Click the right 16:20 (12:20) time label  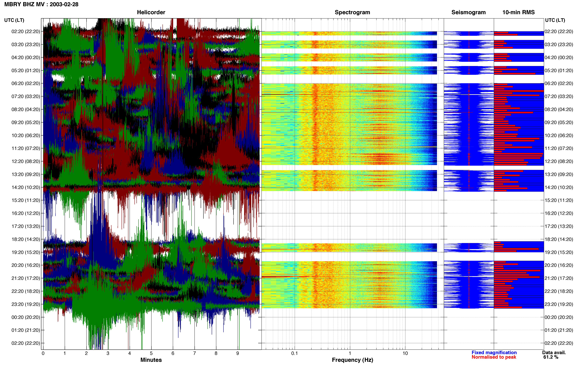click(559, 213)
